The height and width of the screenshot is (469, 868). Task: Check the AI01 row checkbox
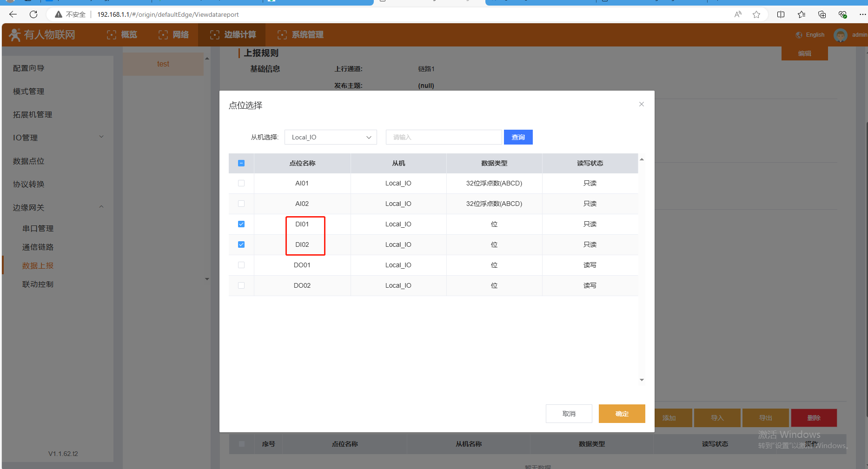click(241, 183)
